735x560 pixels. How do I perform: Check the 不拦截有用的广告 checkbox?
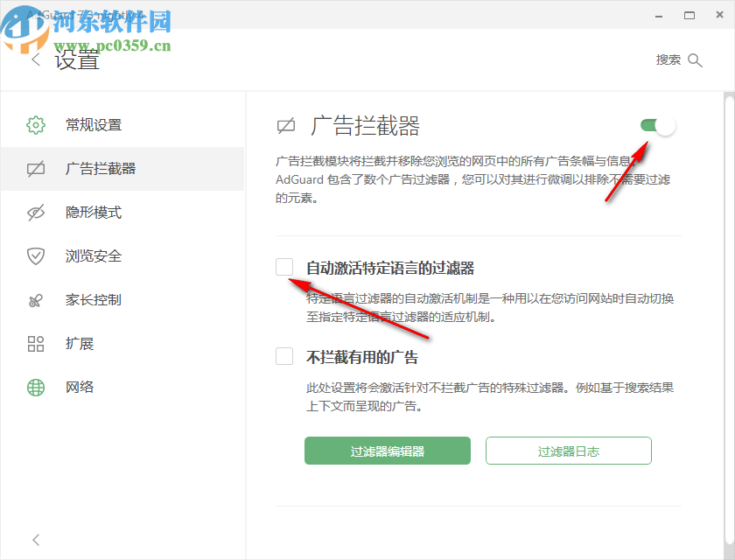(x=283, y=355)
